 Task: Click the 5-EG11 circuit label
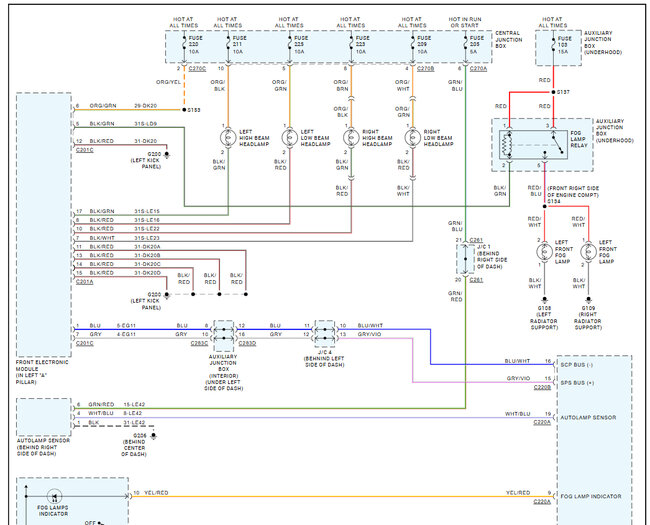126,326
